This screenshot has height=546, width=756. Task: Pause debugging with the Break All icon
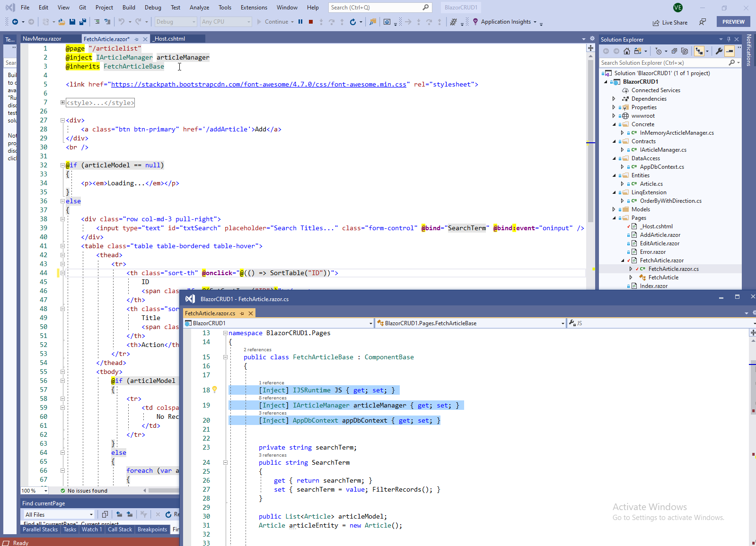(x=300, y=22)
